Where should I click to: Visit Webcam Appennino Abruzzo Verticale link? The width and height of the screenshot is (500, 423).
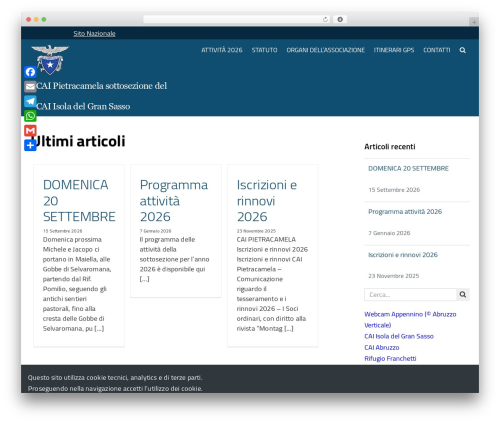[410, 319]
